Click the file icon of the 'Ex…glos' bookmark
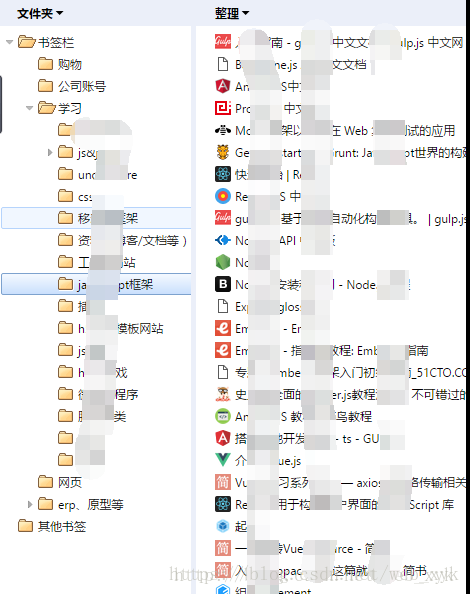 click(223, 306)
